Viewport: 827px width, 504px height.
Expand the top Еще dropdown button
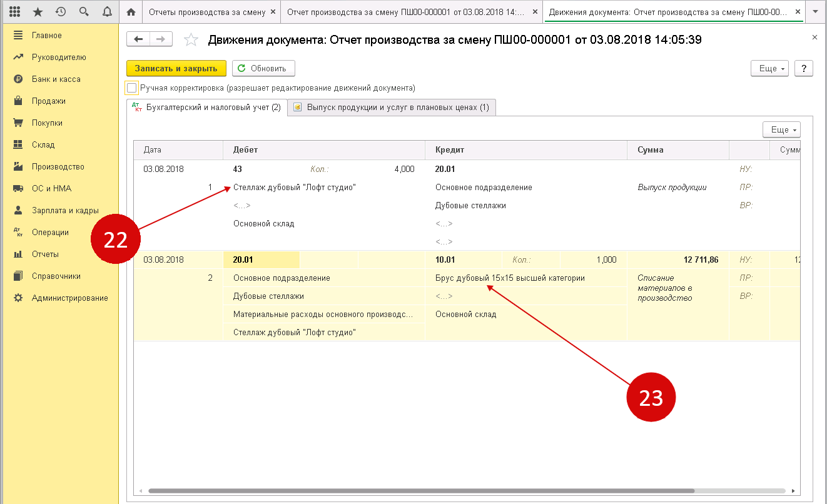point(769,68)
